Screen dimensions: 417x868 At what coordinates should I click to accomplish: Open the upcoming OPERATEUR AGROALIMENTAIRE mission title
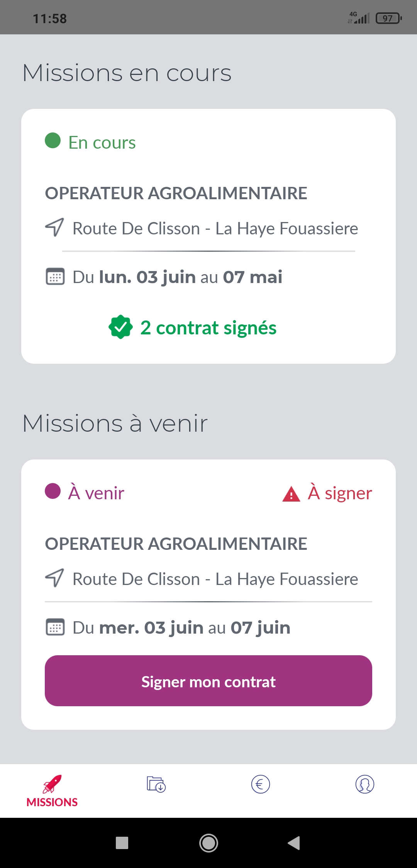coord(176,544)
